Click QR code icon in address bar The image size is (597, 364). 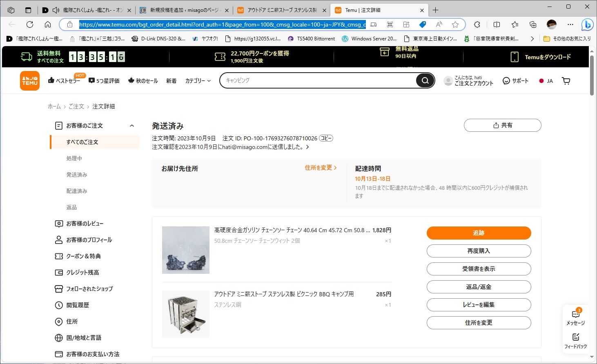coord(390,24)
